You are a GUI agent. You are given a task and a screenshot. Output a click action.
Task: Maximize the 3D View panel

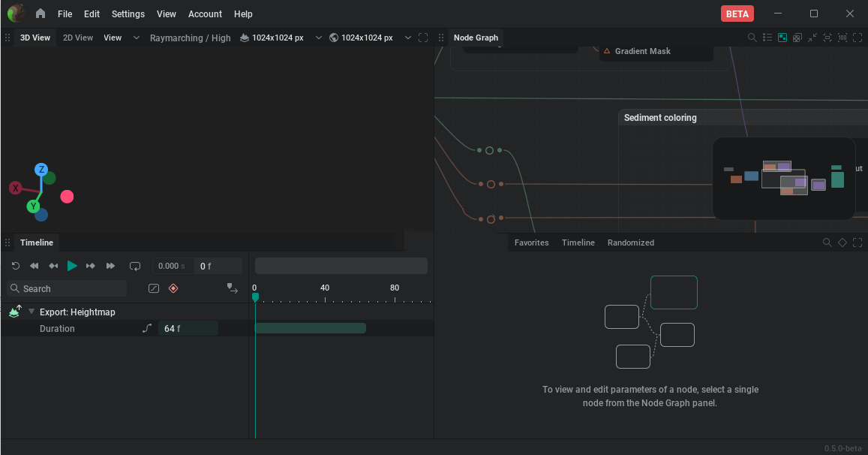(423, 38)
